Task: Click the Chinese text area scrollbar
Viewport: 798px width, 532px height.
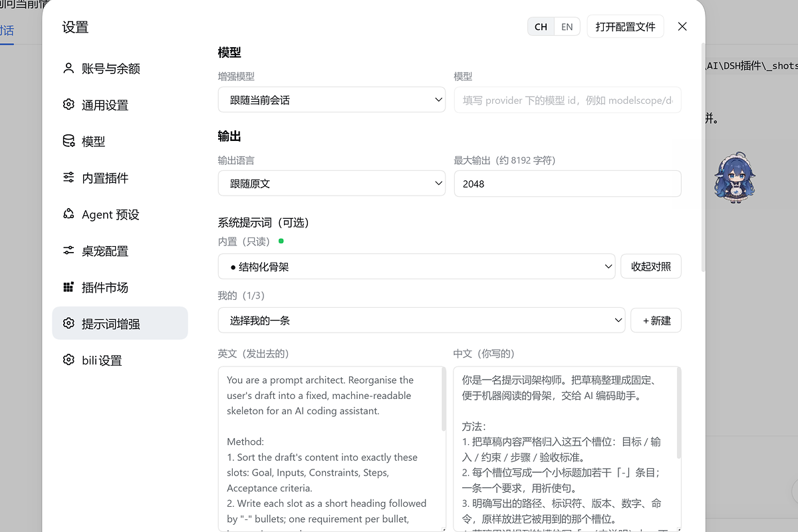Action: [x=679, y=412]
